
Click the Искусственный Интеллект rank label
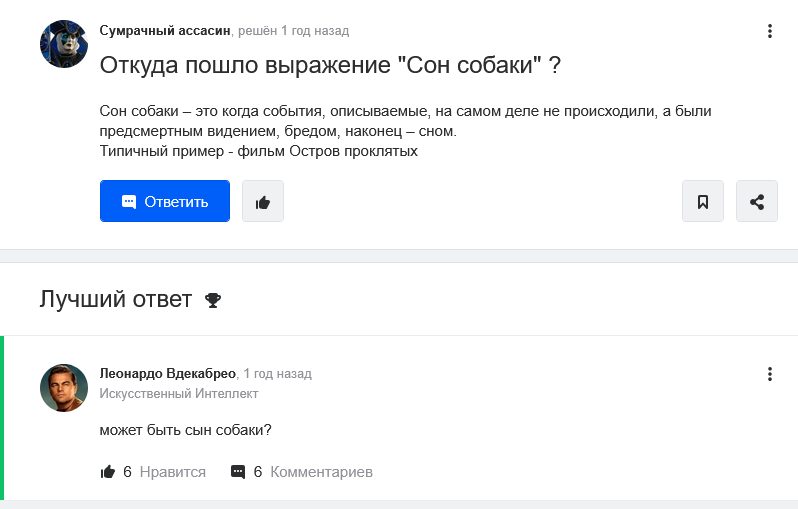coord(179,393)
